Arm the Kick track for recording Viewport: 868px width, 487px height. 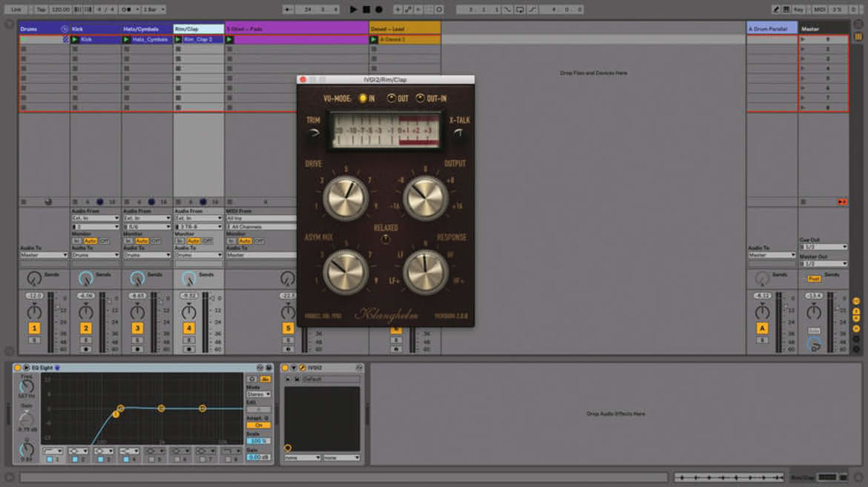86,349
